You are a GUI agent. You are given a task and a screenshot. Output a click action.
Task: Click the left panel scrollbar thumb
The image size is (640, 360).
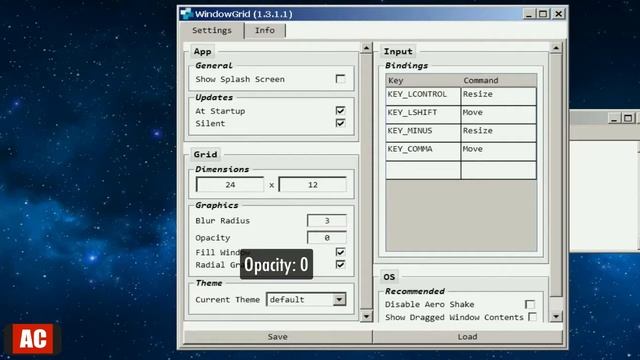coord(366,182)
